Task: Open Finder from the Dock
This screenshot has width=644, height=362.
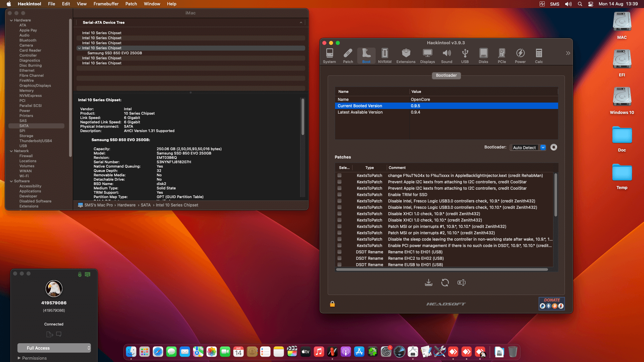Action: 131,352
